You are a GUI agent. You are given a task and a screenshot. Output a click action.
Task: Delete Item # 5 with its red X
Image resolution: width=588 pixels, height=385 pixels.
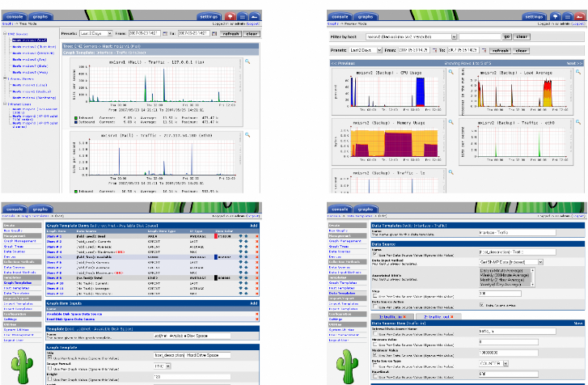(257, 257)
